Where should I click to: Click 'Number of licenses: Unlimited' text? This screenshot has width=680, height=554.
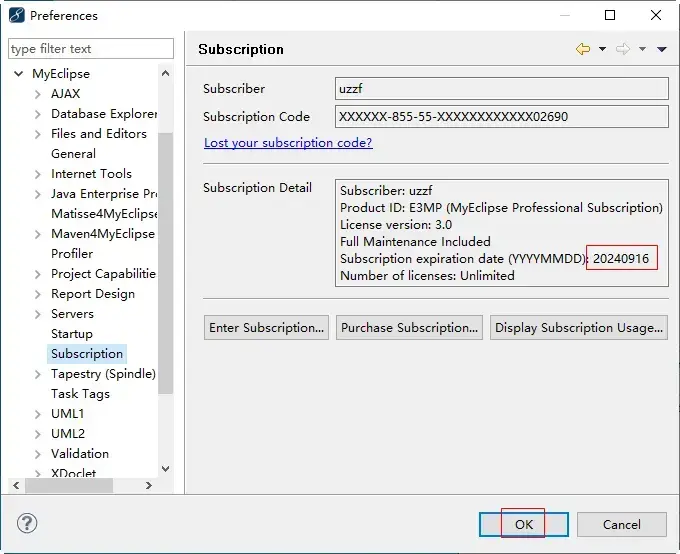click(427, 275)
